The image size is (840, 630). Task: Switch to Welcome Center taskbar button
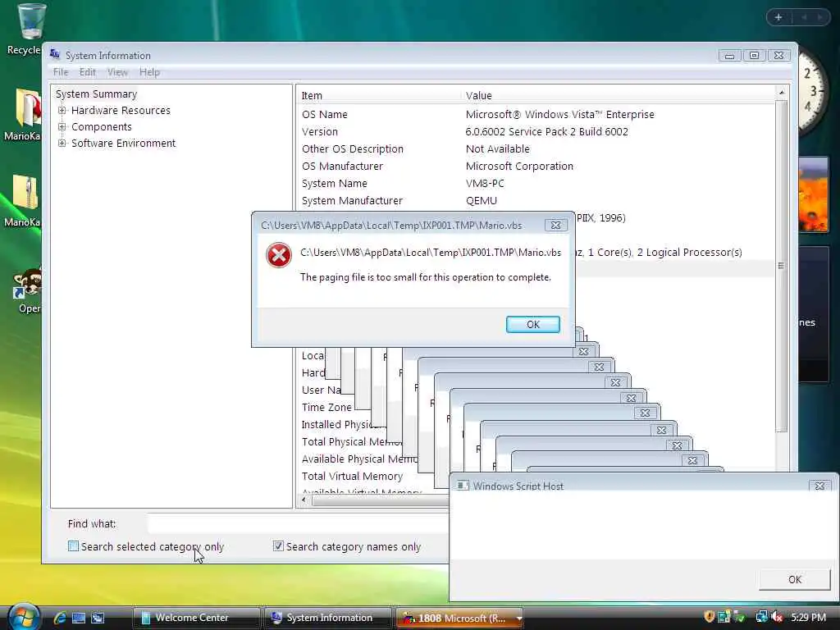coord(196,618)
